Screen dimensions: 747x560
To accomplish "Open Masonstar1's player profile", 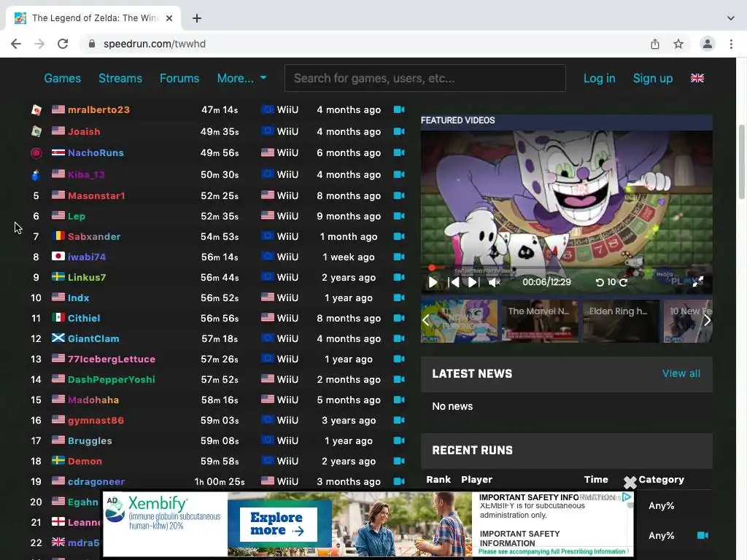I will coord(96,195).
